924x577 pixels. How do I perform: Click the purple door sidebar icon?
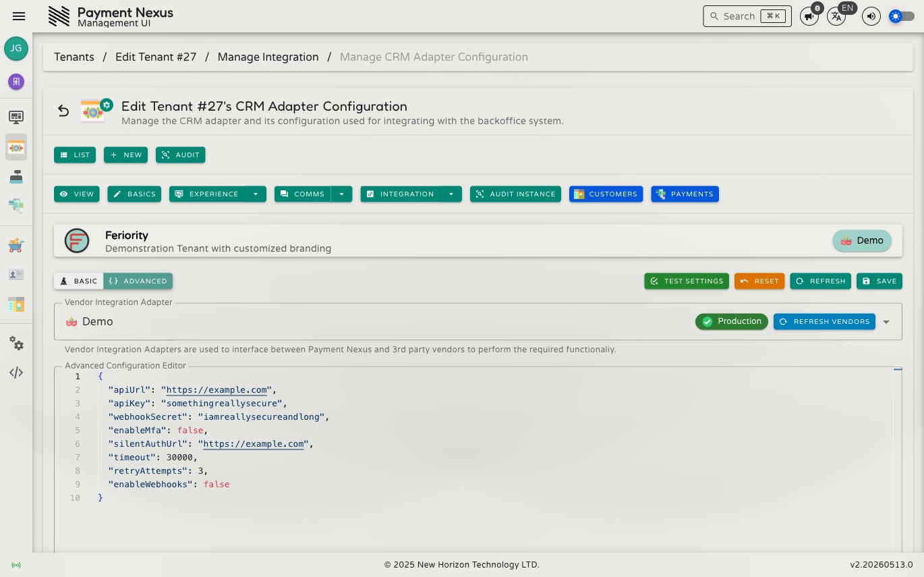[x=16, y=82]
